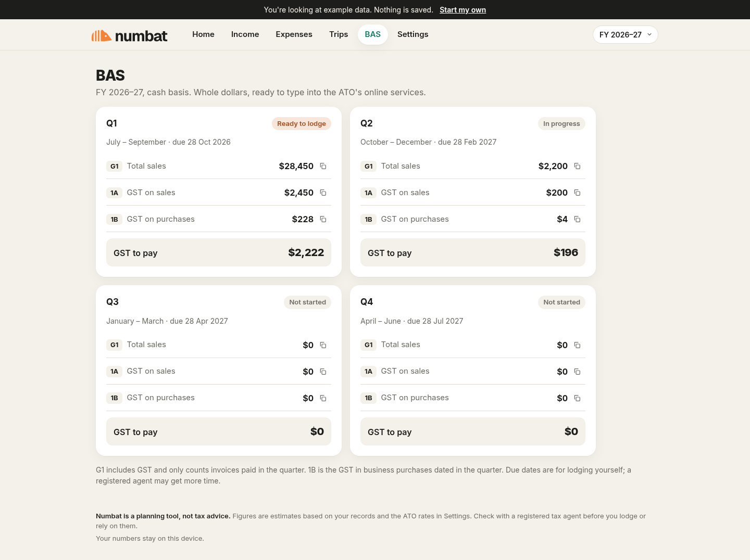This screenshot has width=750, height=560.
Task: Open the Income tab
Action: (x=245, y=34)
